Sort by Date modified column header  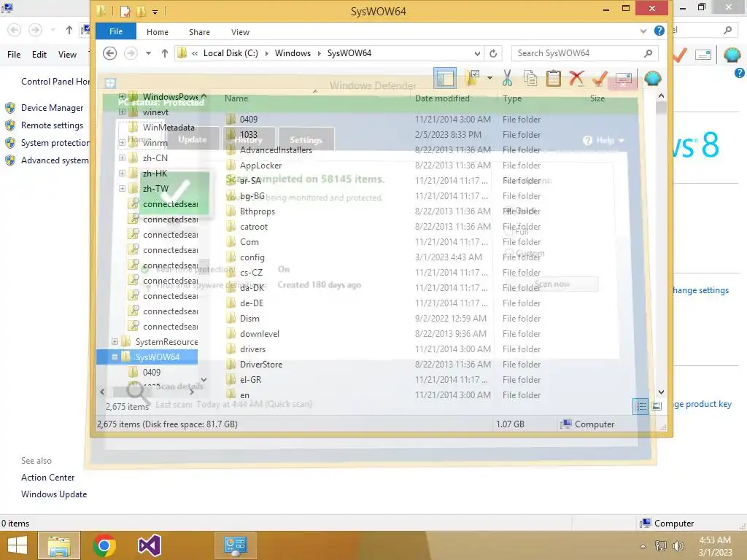coord(442,98)
